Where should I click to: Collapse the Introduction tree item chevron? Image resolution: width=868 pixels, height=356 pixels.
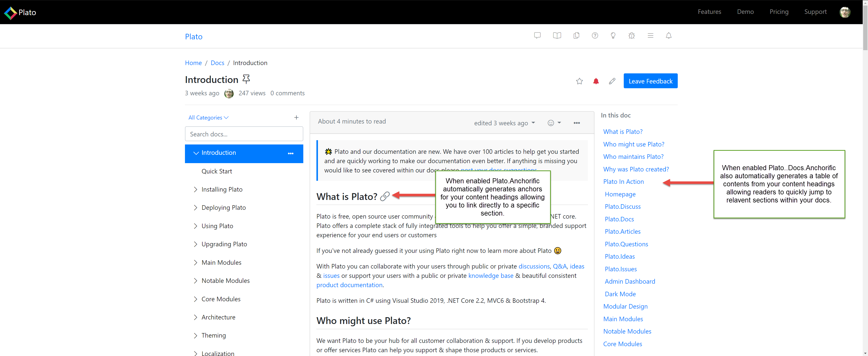tap(196, 153)
